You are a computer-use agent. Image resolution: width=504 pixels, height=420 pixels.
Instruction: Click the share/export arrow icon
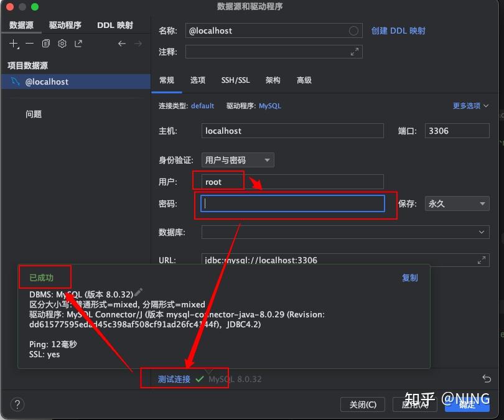pyautogui.click(x=78, y=44)
